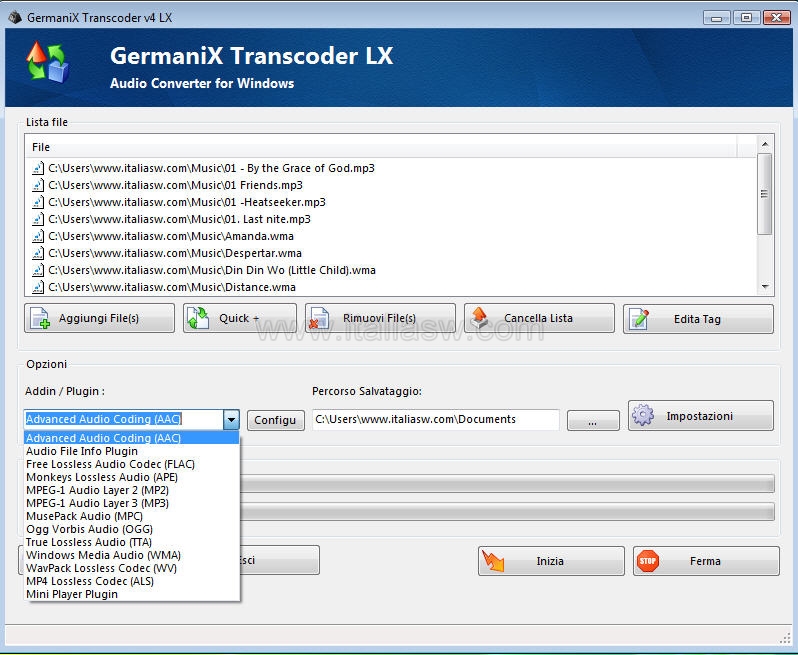Open the Configu plugin settings button

point(275,420)
